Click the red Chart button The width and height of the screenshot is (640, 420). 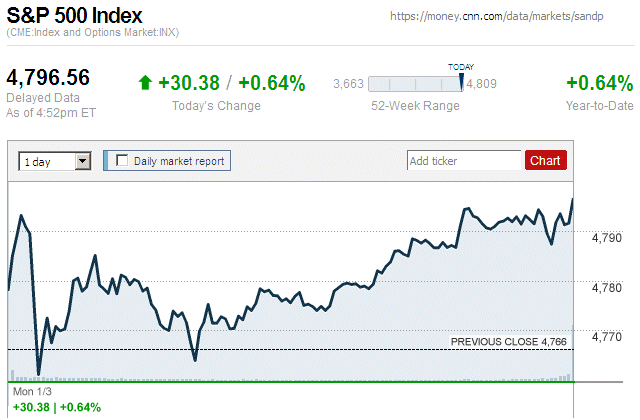[x=545, y=160]
